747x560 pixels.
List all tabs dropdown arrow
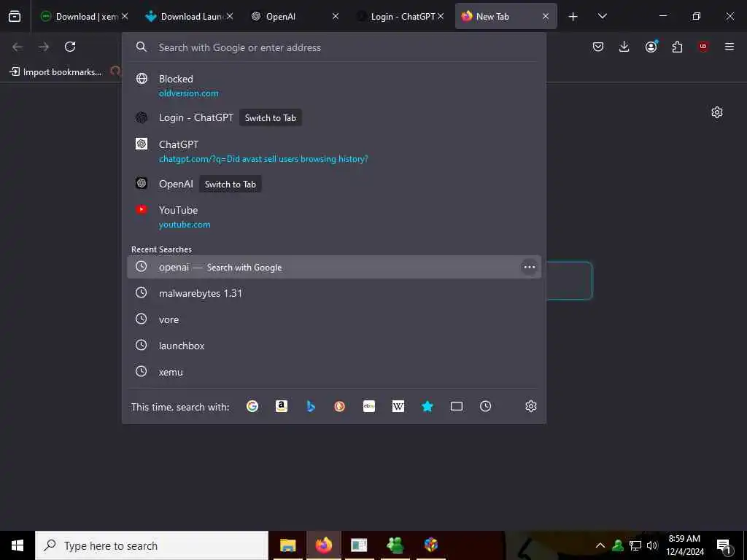[602, 17]
